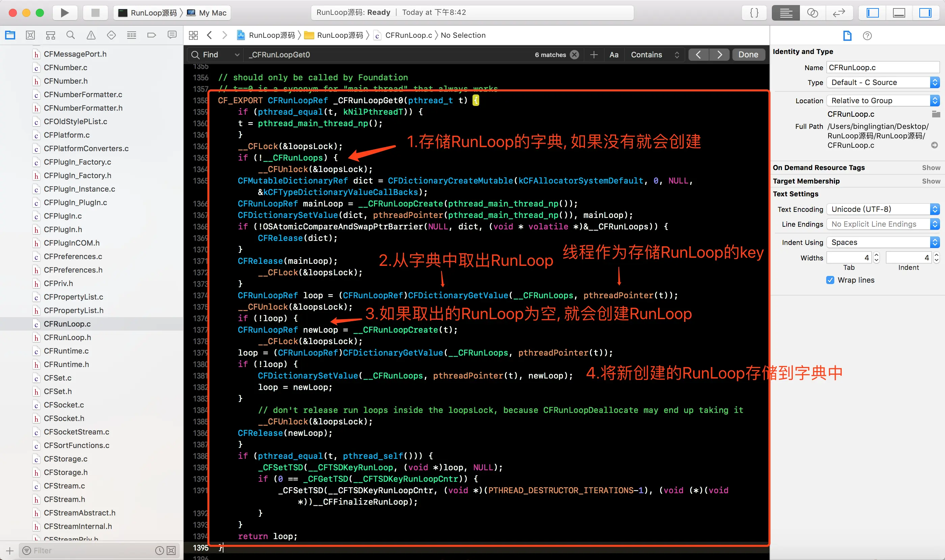Click Show next to Target Membership
Image resolution: width=945 pixels, height=560 pixels.
pyautogui.click(x=931, y=181)
